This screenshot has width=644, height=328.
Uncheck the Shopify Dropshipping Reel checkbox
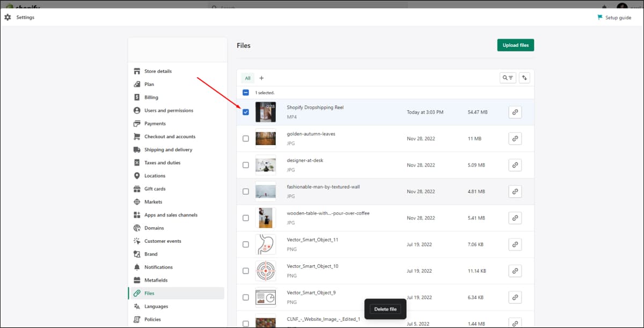click(x=246, y=112)
